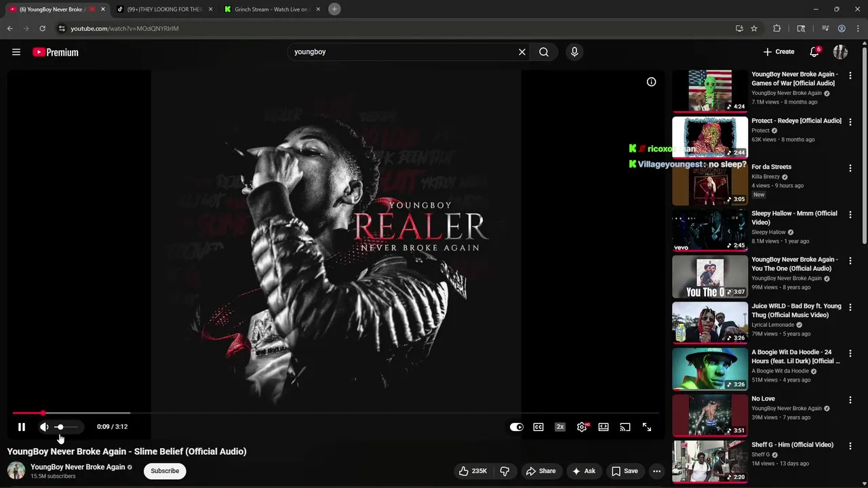Screen dimensions: 868x488
Task: Click the Create button
Action: (778, 52)
